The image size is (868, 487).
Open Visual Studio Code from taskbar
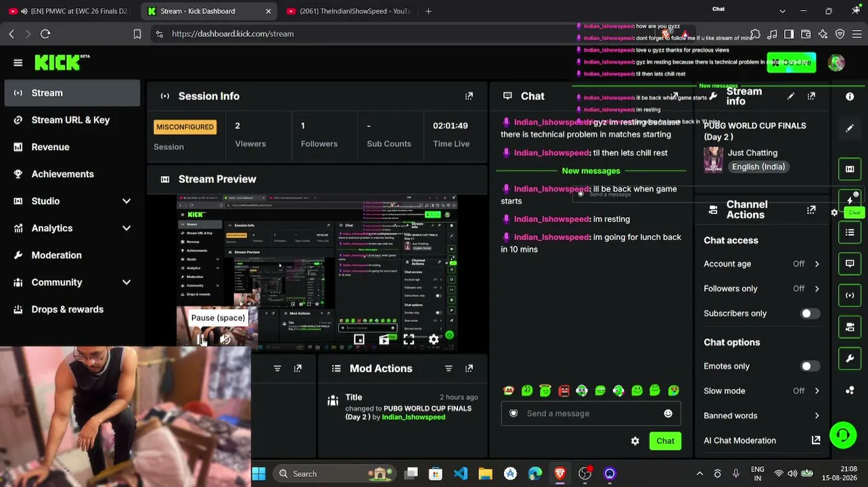[461, 474]
